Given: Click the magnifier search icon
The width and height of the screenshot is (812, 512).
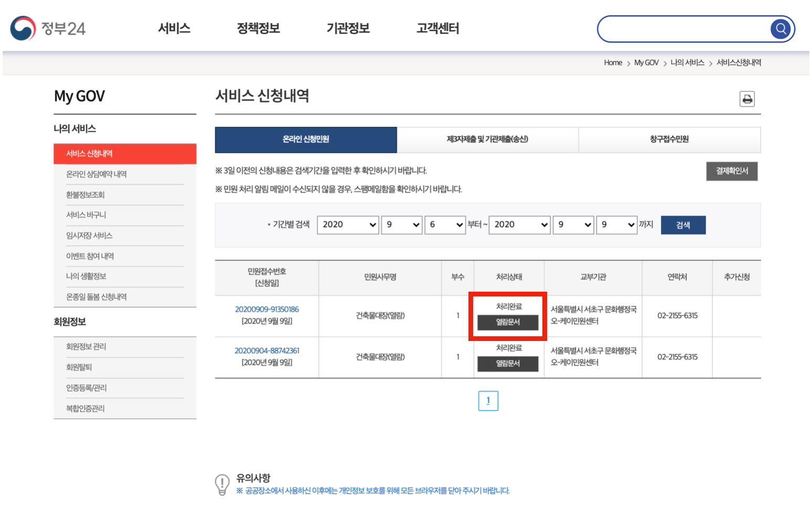Looking at the screenshot, I should pos(781,29).
